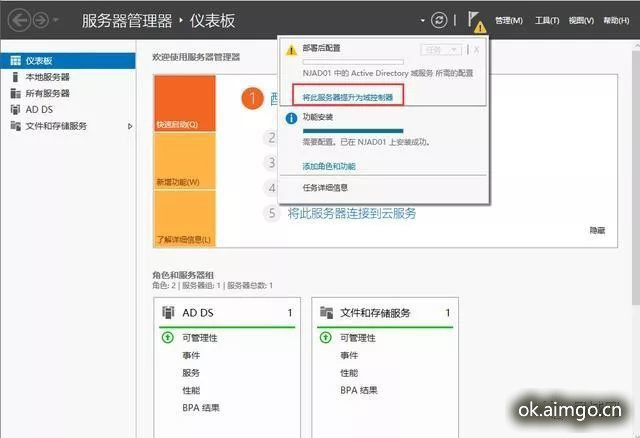Click the 文件和存储服务 sidebar icon
The image size is (640, 438).
coord(16,126)
